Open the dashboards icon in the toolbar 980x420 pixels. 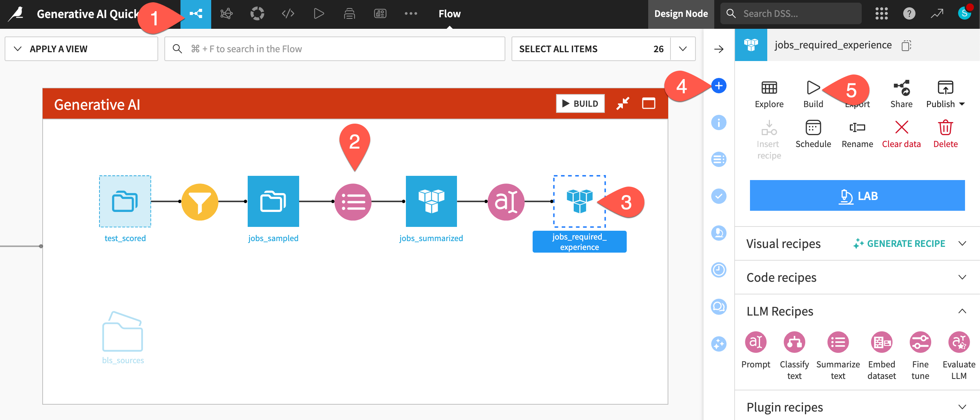380,14
